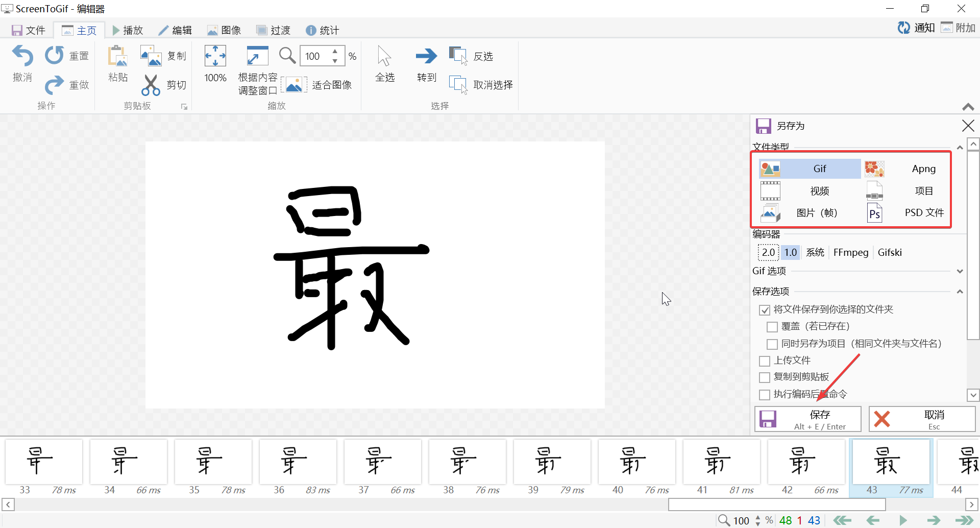The width and height of the screenshot is (980, 528).
Task: Click the 保存 (Save) button
Action: (x=807, y=419)
